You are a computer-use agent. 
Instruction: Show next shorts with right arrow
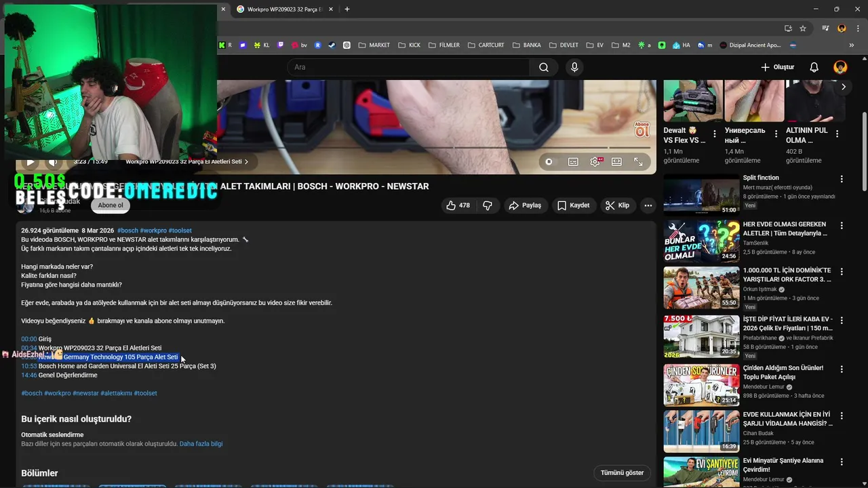pos(843,87)
